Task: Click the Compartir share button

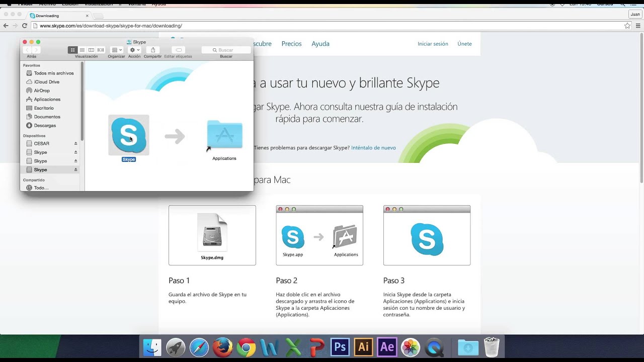Action: click(x=153, y=50)
